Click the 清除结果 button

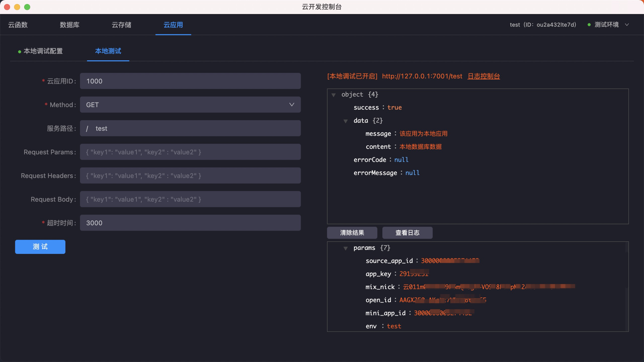point(352,232)
